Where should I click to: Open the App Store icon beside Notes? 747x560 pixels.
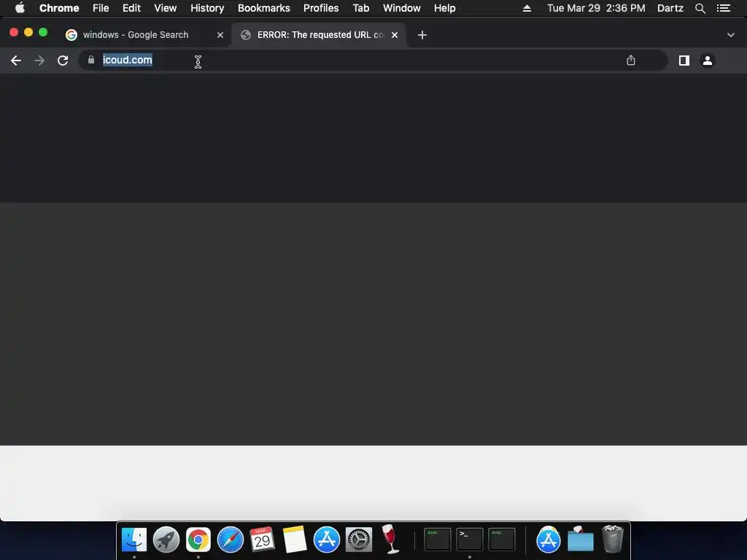[326, 540]
